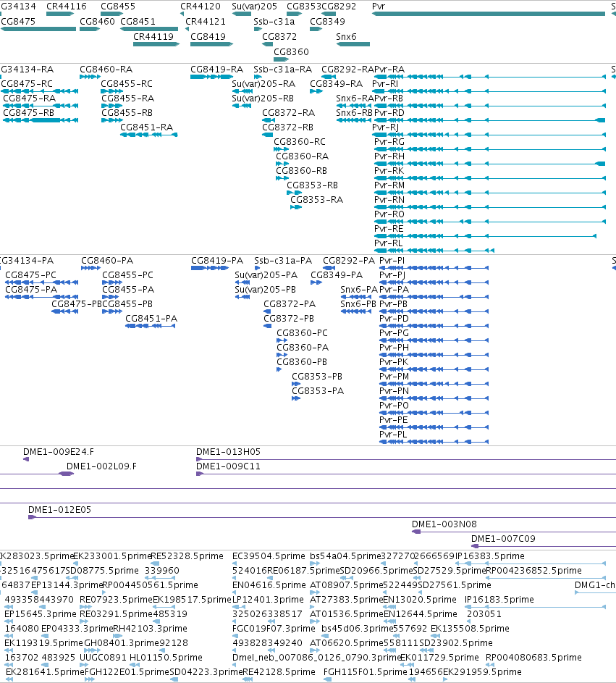Open transcript label Pvr-RH
This screenshot has height=683, width=616.
(x=389, y=157)
